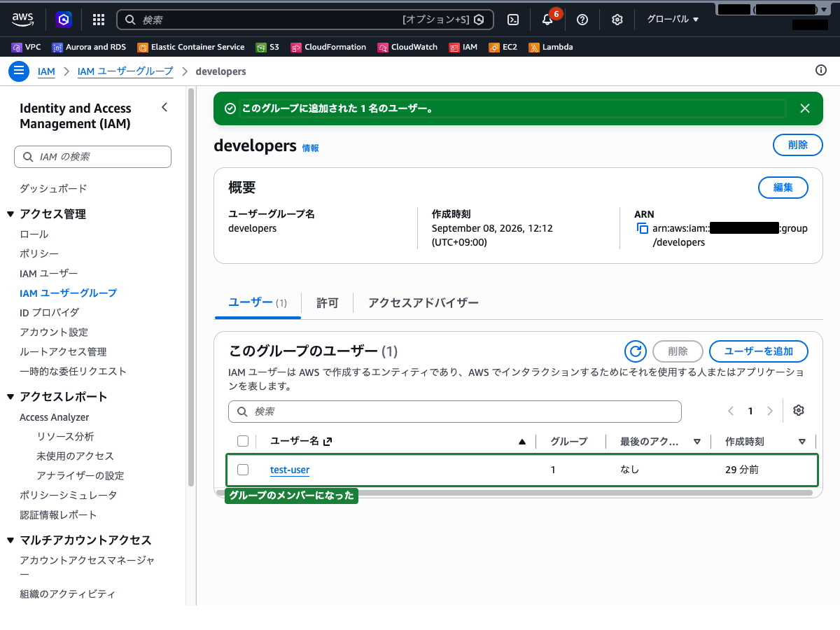
Task: Open IAM ユーザー in the sidebar
Action: tap(49, 273)
